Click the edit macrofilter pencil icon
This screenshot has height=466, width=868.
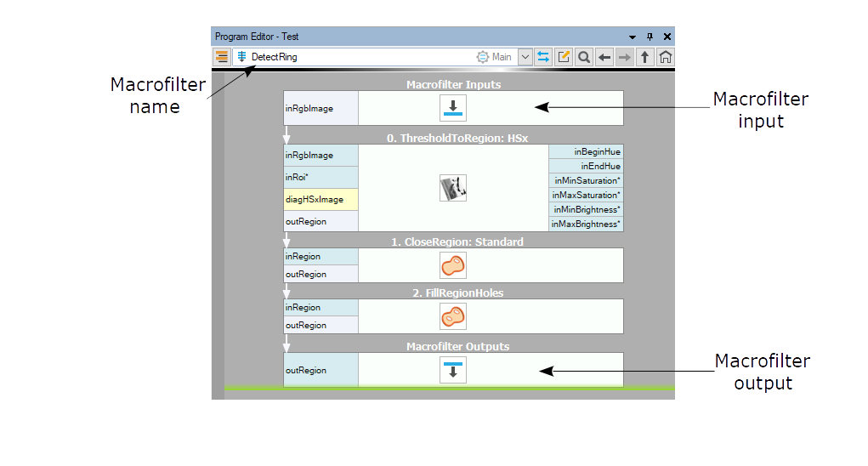[564, 57]
